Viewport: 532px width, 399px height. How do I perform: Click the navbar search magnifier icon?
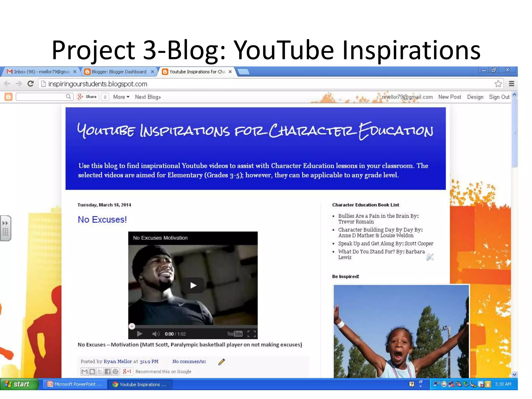(x=68, y=97)
